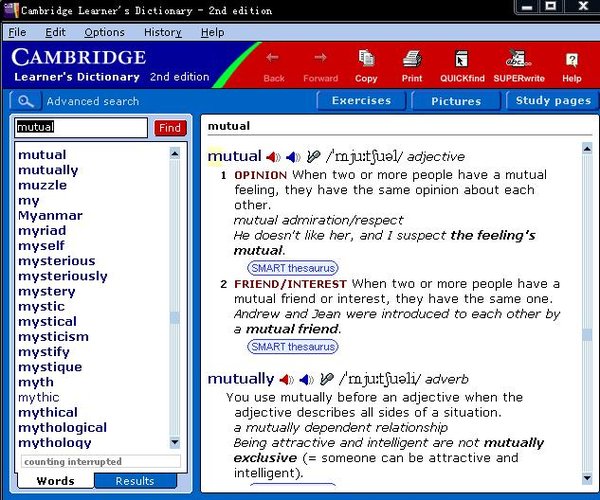The image size is (600, 500).
Task: Select mysterious in the word list
Action: coord(57,261)
